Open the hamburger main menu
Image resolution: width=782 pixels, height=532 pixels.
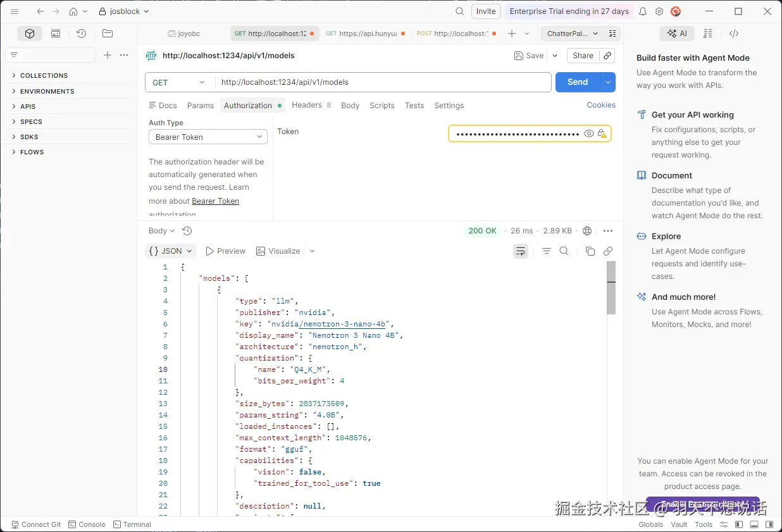click(x=15, y=11)
